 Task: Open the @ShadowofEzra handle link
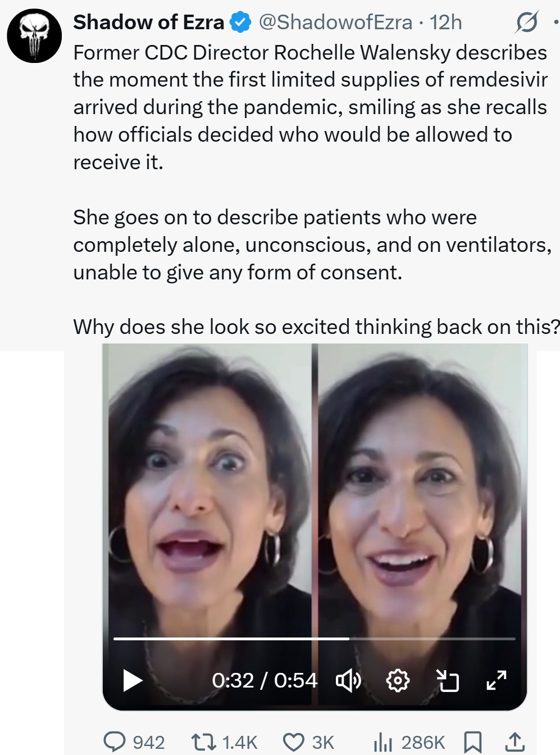coord(335,22)
